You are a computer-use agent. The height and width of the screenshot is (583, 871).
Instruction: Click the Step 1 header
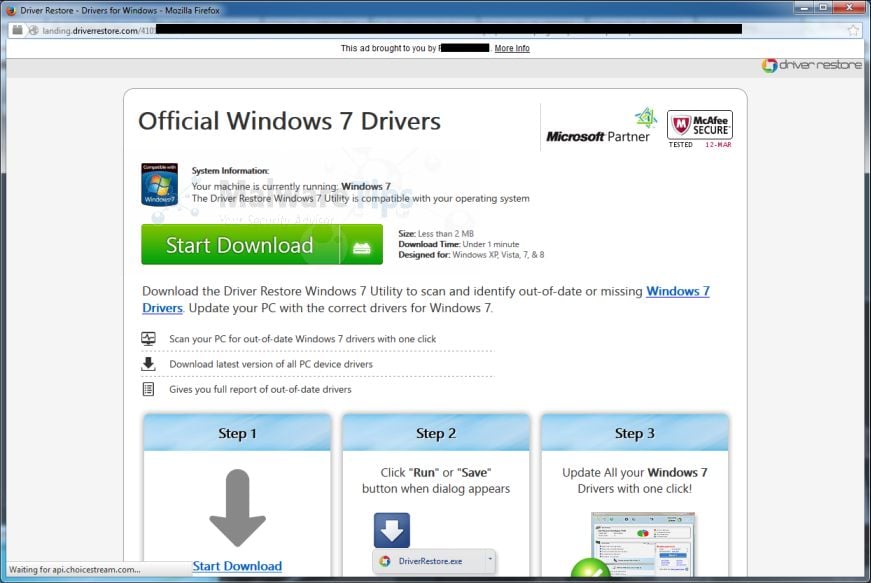(x=237, y=433)
